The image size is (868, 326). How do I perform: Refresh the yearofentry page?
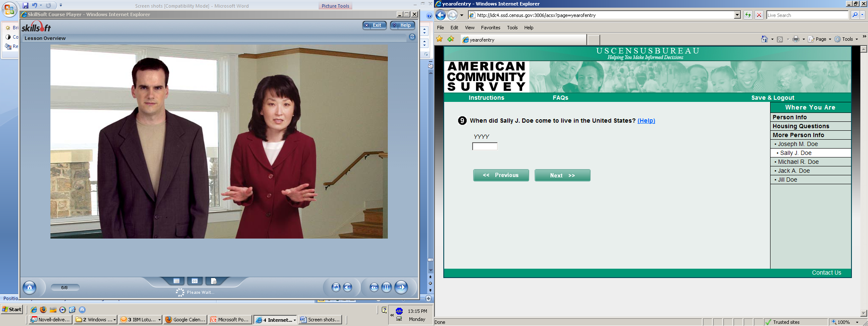[x=748, y=15]
